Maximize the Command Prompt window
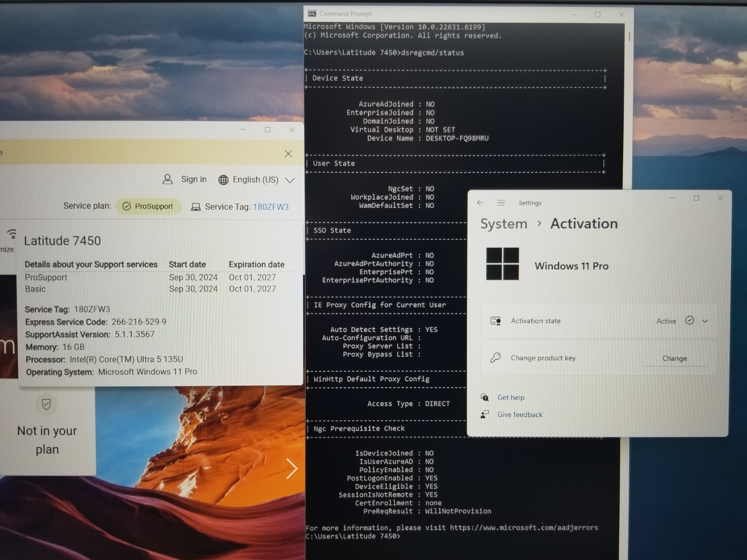Screen dimensions: 747x560 click(598, 14)
